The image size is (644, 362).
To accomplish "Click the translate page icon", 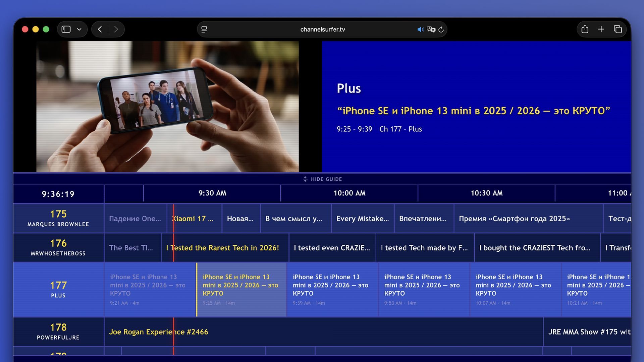I will pyautogui.click(x=431, y=29).
